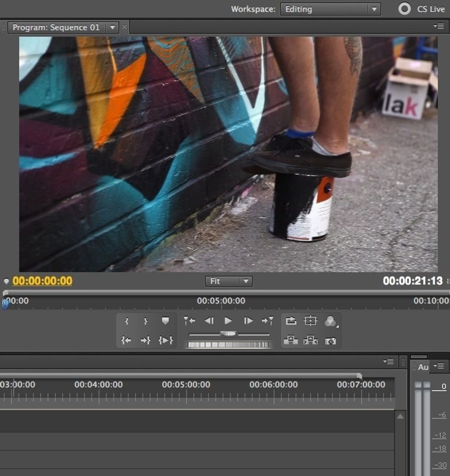Viewport: 450px width, 476px height.
Task: Open the Fit zoom level dropdown
Action: pos(228,281)
